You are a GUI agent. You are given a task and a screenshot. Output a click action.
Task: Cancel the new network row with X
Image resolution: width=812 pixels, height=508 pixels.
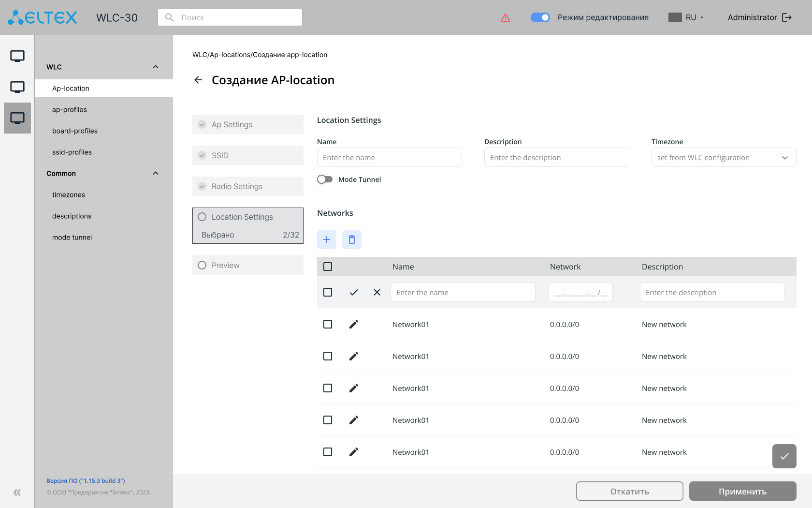pos(377,292)
